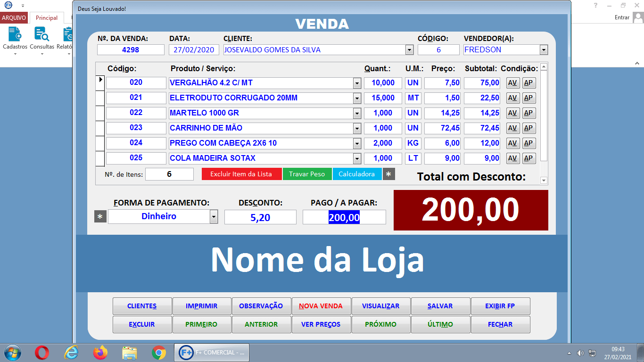
Task: Toggle AV condition on the VERGALHÃO row
Action: point(512,82)
